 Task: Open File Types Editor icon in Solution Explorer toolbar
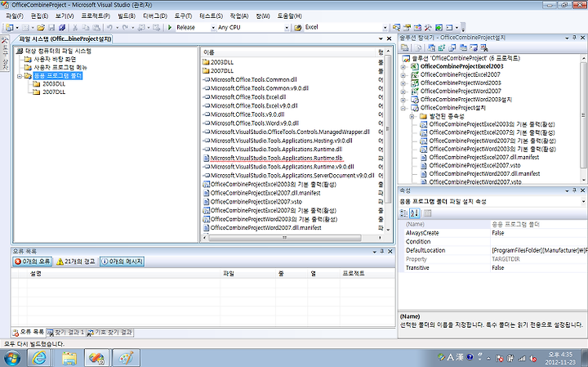click(452, 47)
